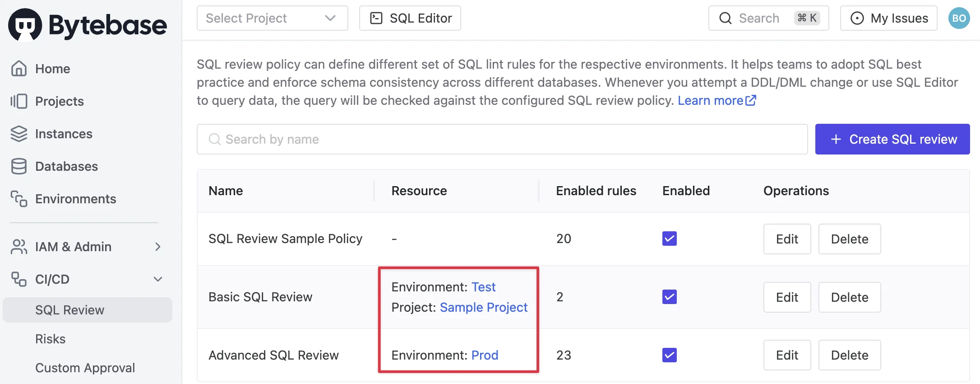The height and width of the screenshot is (384, 980).
Task: Click the Databases cylinder icon
Action: (x=19, y=166)
